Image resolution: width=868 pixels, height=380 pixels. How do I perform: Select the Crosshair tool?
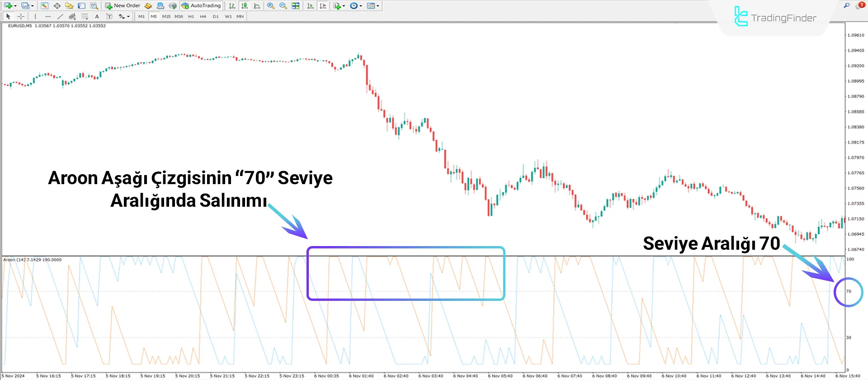tap(21, 16)
